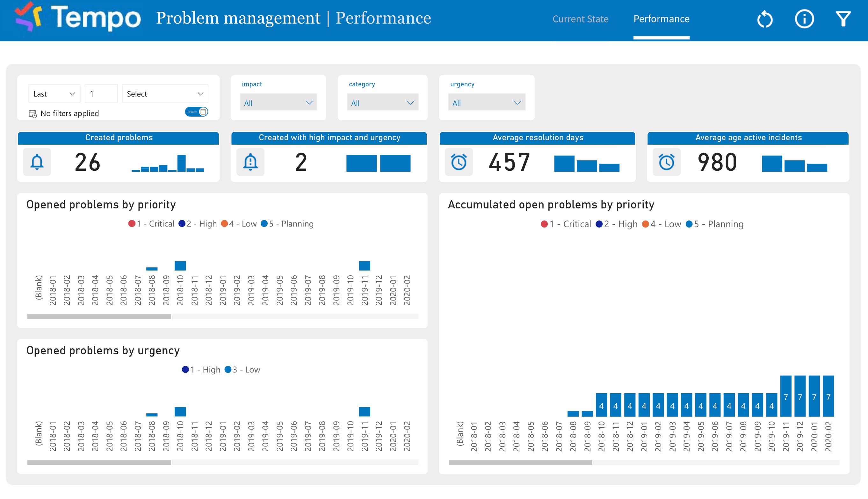
Task: Click the alert icon on high impact card
Action: click(x=250, y=162)
